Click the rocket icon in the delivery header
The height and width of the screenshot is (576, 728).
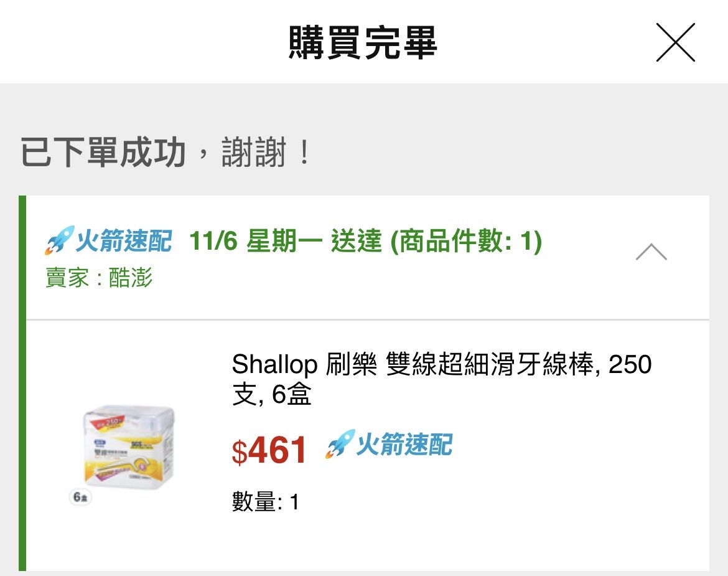[59, 240]
